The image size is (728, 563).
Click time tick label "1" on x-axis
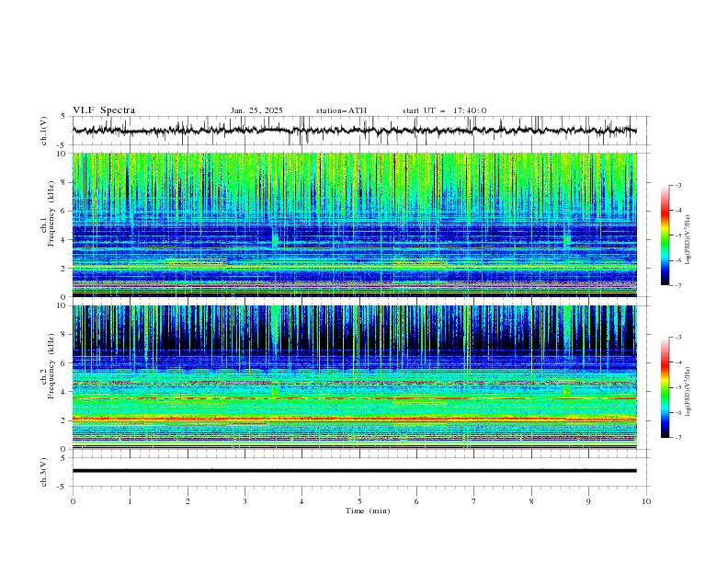tap(130, 501)
